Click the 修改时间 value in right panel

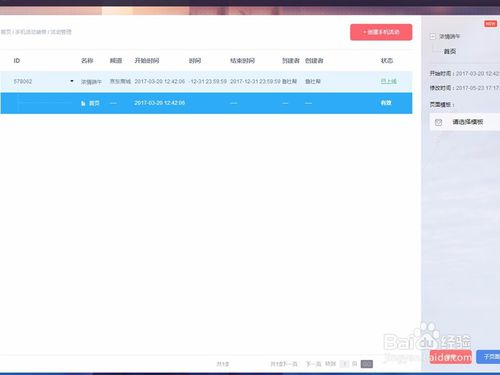478,88
